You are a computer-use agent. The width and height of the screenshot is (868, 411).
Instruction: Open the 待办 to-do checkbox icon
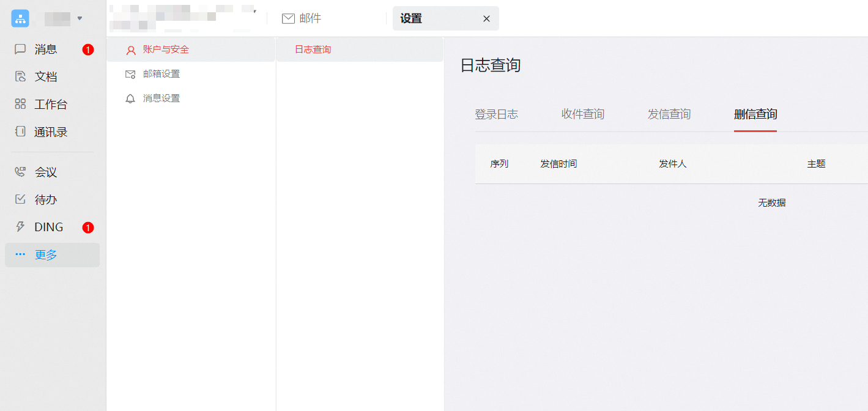pos(20,199)
